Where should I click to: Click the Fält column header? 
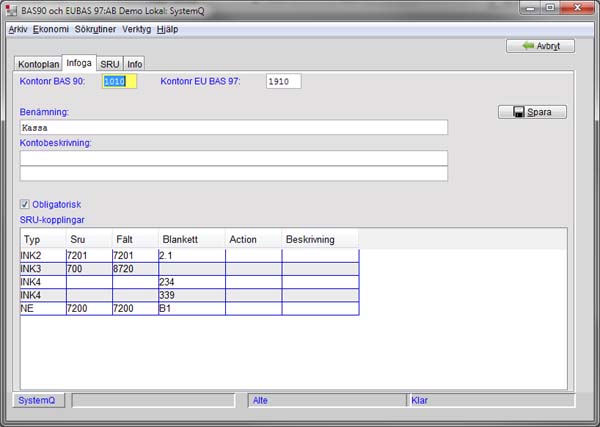point(135,240)
